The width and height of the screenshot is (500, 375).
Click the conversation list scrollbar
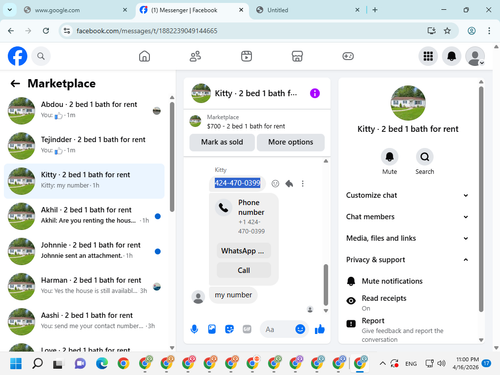(x=172, y=157)
